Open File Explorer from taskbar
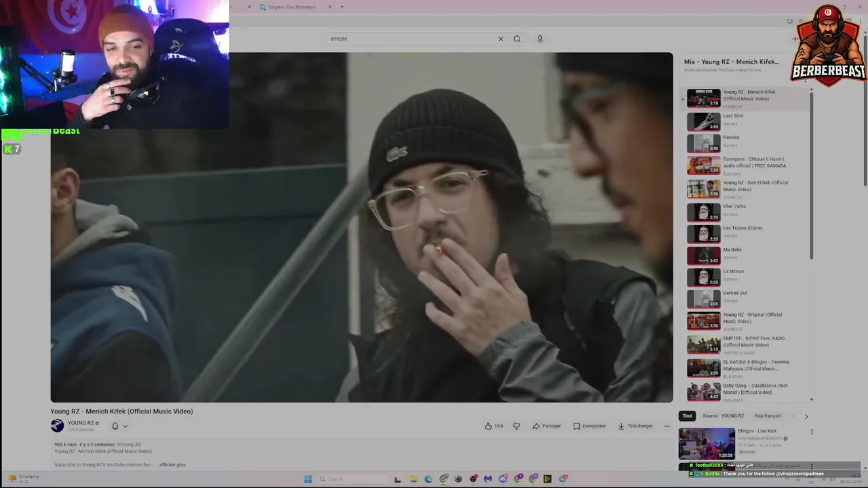This screenshot has height=488, width=868. pyautogui.click(x=413, y=479)
